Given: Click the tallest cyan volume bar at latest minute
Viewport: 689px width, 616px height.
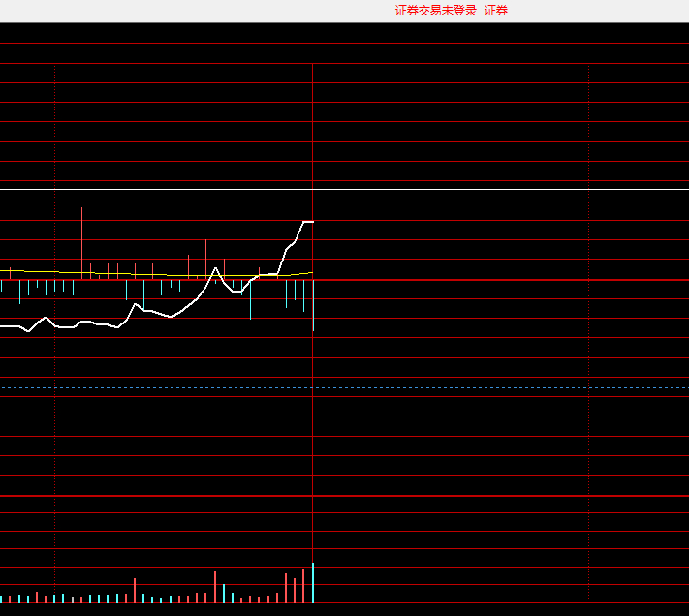Looking at the screenshot, I should (x=313, y=583).
